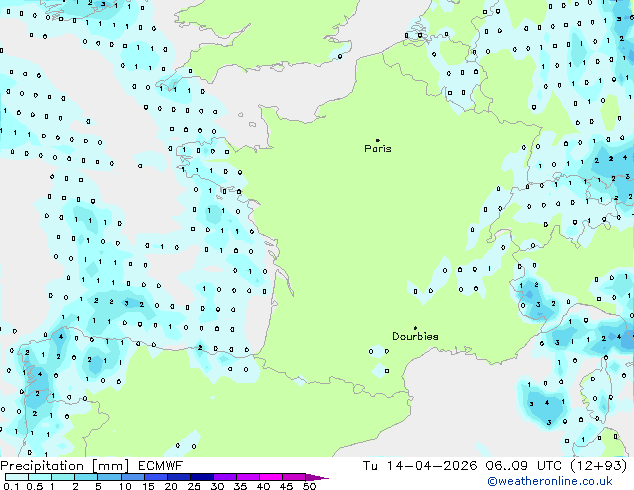Select the 20–25 mm legend color swatch
This screenshot has width=634, height=490.
[x=179, y=477]
